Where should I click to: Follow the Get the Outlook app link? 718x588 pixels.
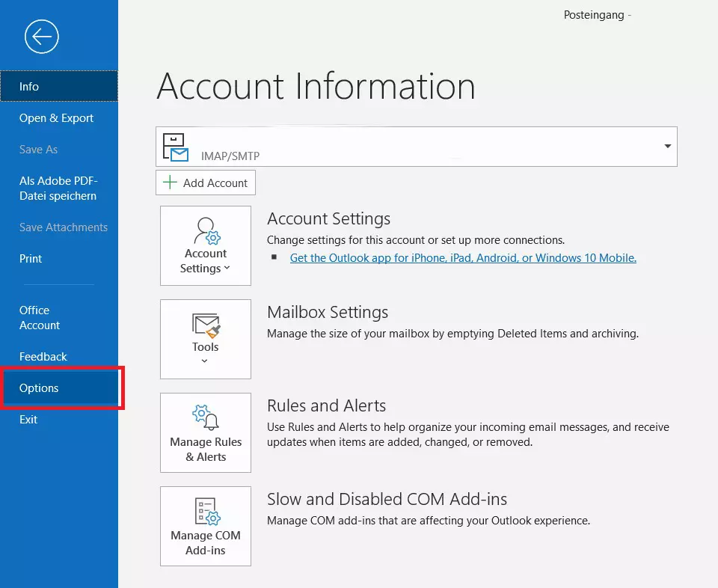[463, 257]
